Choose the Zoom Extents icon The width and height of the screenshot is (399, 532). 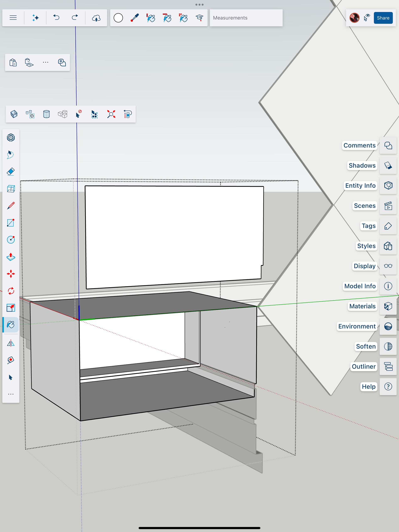point(111,114)
